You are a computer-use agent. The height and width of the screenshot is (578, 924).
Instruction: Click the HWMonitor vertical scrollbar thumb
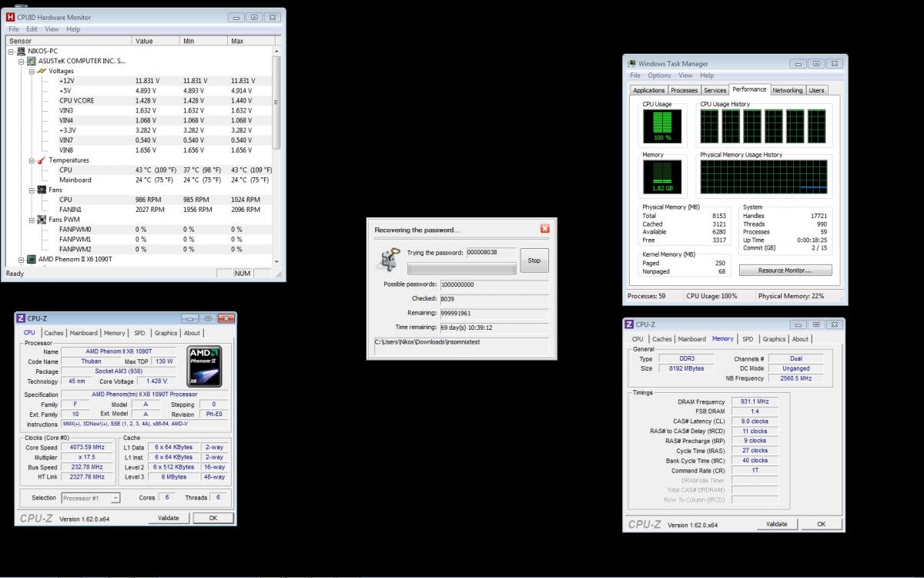[276, 101]
